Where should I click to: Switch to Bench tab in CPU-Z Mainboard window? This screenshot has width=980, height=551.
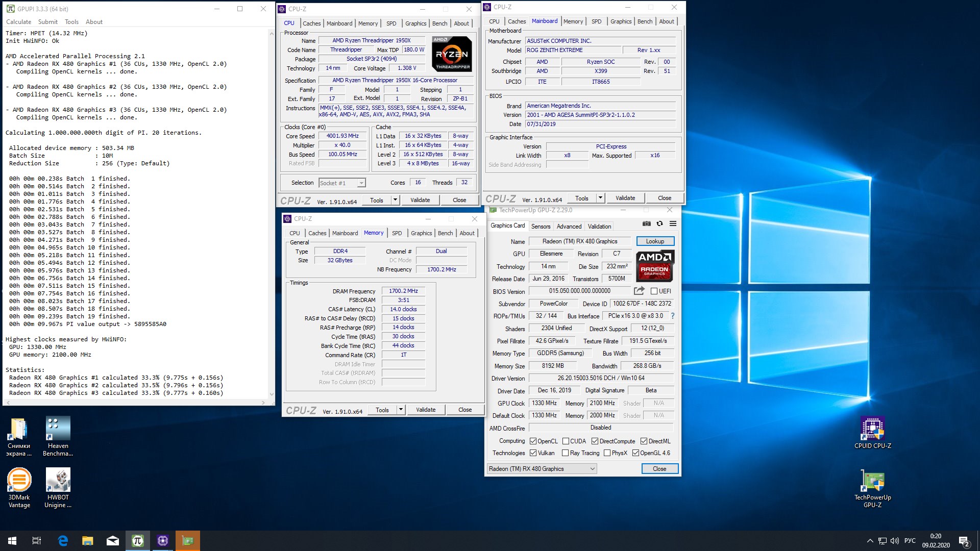pos(645,21)
